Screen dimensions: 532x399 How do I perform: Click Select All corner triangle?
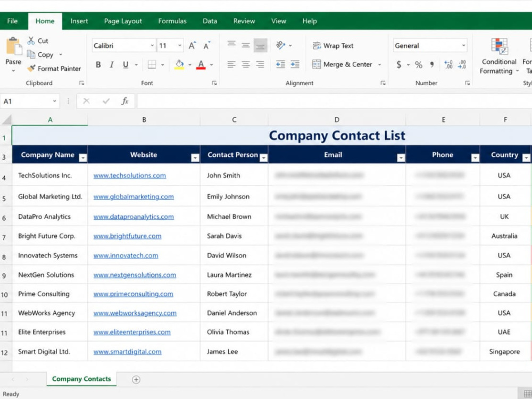click(x=6, y=120)
